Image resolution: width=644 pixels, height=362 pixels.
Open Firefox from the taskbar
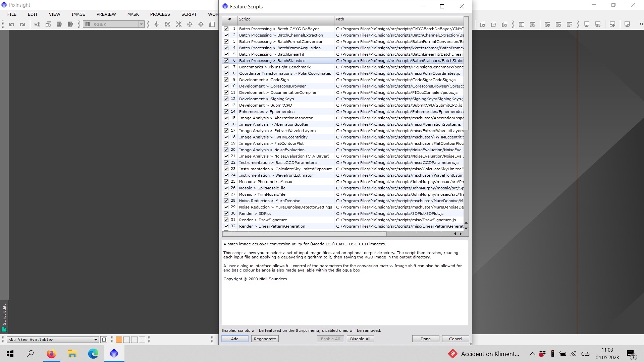coord(51,354)
